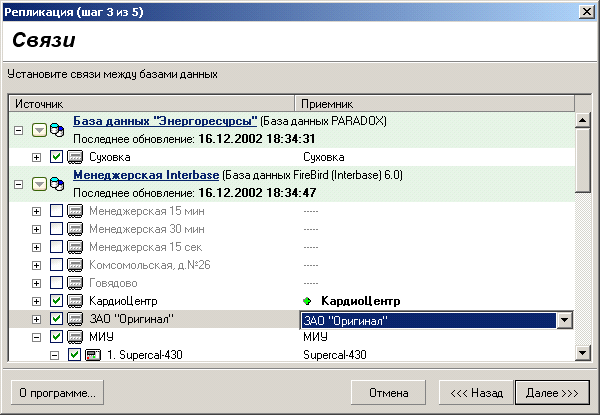Image resolution: width=600 pixels, height=415 pixels.
Task: Expand the Суховка tree node
Action: click(36, 157)
